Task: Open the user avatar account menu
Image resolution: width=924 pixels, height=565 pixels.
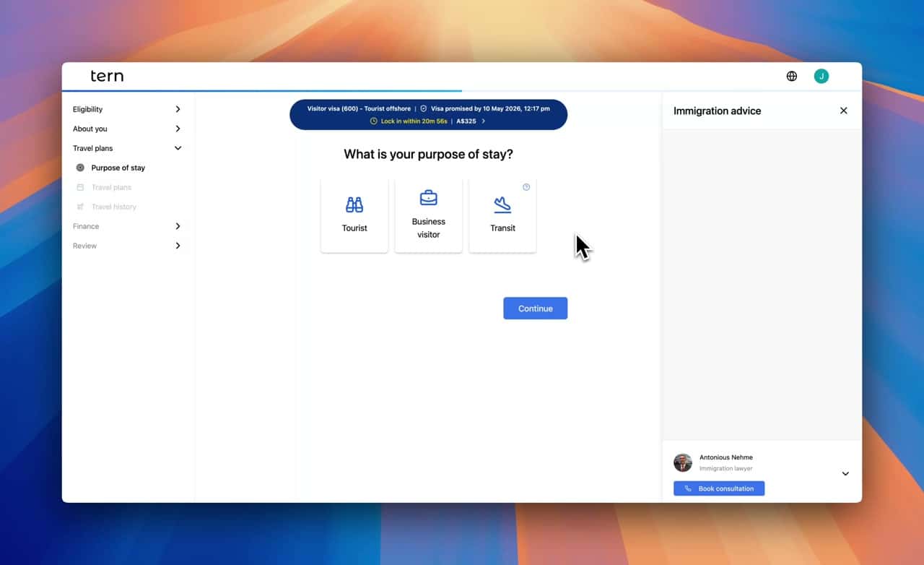Action: [x=821, y=76]
